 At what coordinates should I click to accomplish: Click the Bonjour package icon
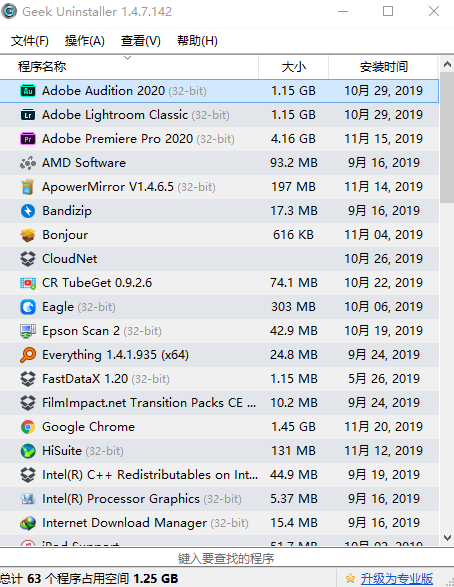pyautogui.click(x=28, y=235)
